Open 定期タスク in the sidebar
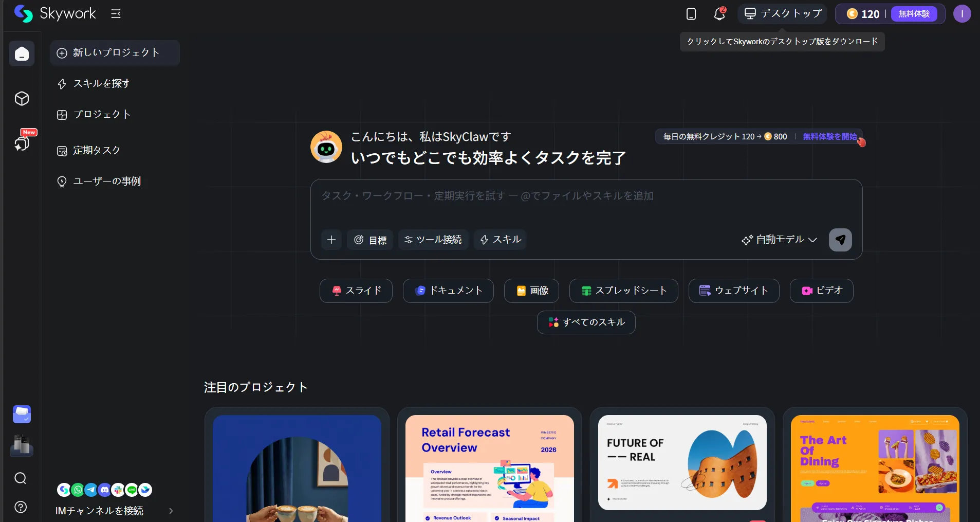The height and width of the screenshot is (522, 980). (115, 150)
